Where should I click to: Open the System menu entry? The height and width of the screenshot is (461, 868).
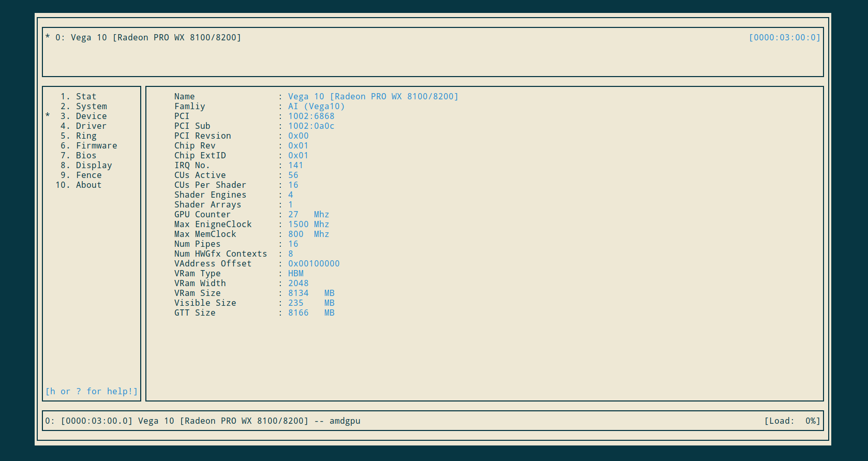click(x=84, y=106)
